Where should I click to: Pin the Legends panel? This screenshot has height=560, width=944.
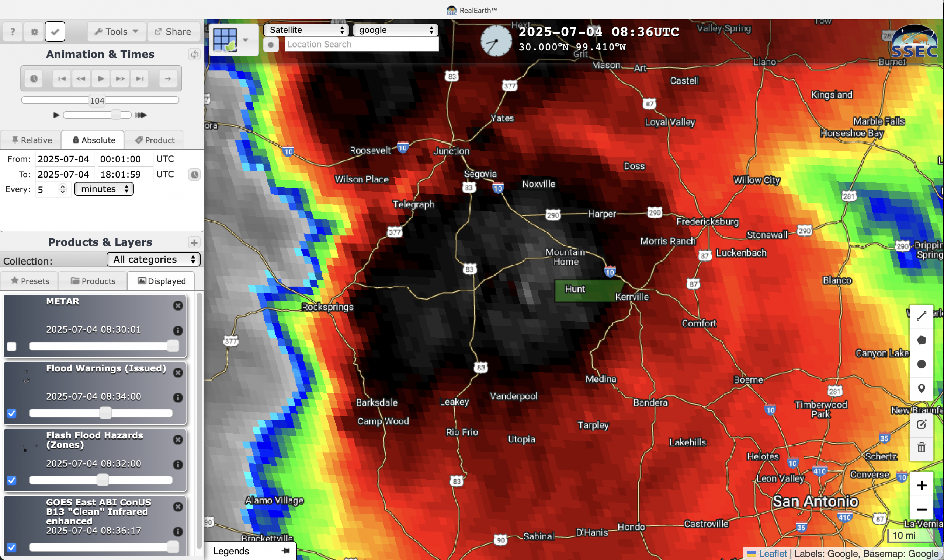click(x=286, y=551)
